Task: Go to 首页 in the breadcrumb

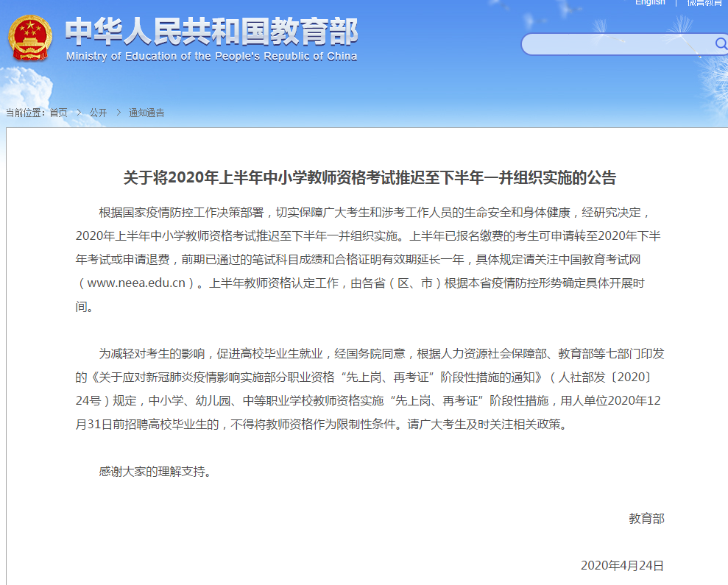Action: click(x=58, y=113)
